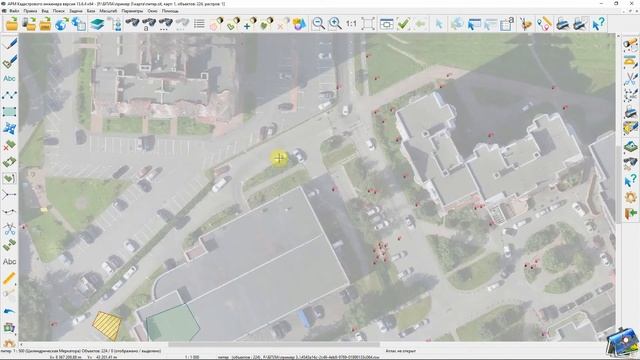
Task: Select the scissors tool in left panel
Action: 9,229
